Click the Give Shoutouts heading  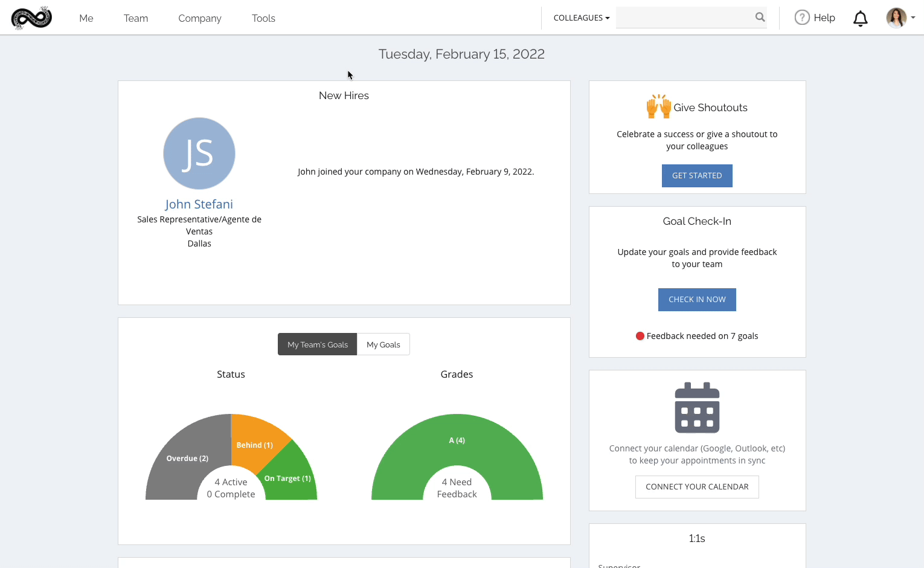pyautogui.click(x=710, y=108)
